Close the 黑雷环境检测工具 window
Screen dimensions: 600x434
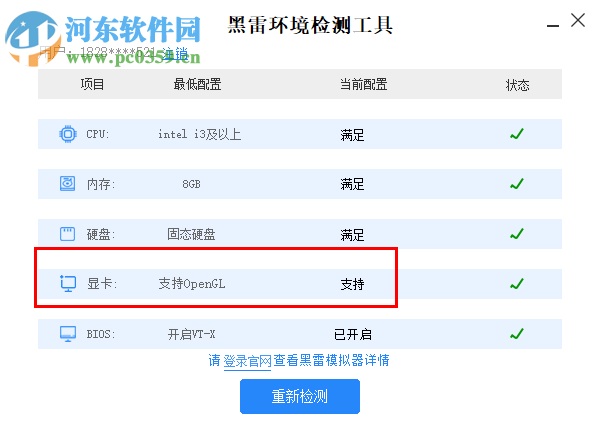578,20
